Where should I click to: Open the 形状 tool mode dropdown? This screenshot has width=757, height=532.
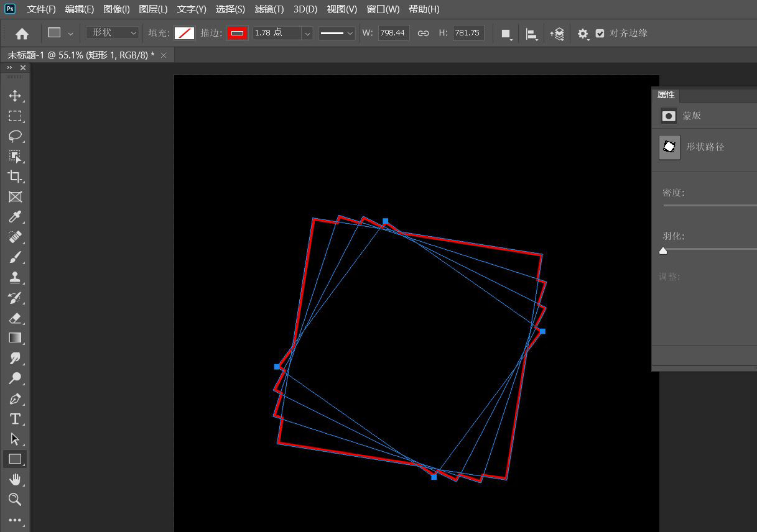click(113, 33)
